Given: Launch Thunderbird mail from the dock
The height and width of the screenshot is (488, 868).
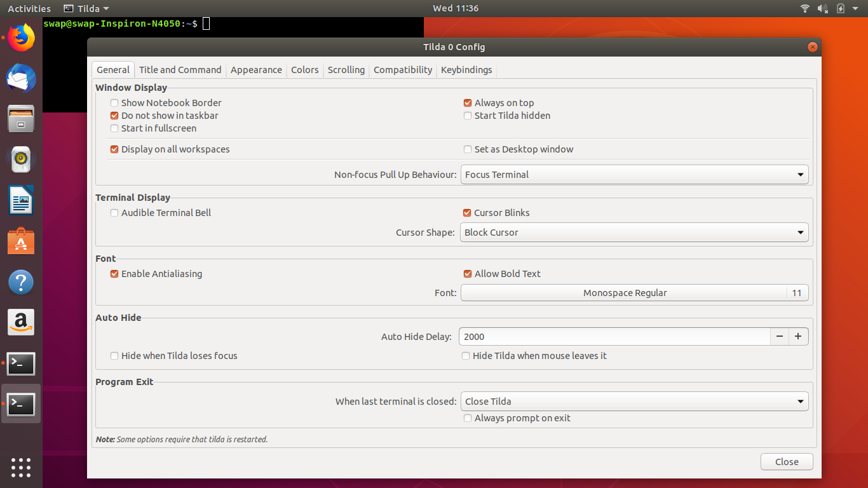Looking at the screenshot, I should point(21,79).
